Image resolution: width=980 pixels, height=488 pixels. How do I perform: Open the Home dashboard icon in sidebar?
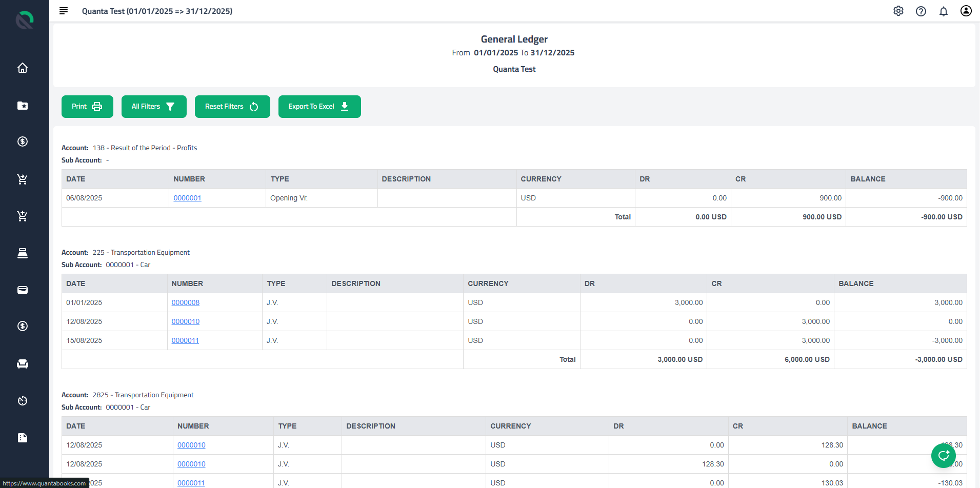click(23, 68)
